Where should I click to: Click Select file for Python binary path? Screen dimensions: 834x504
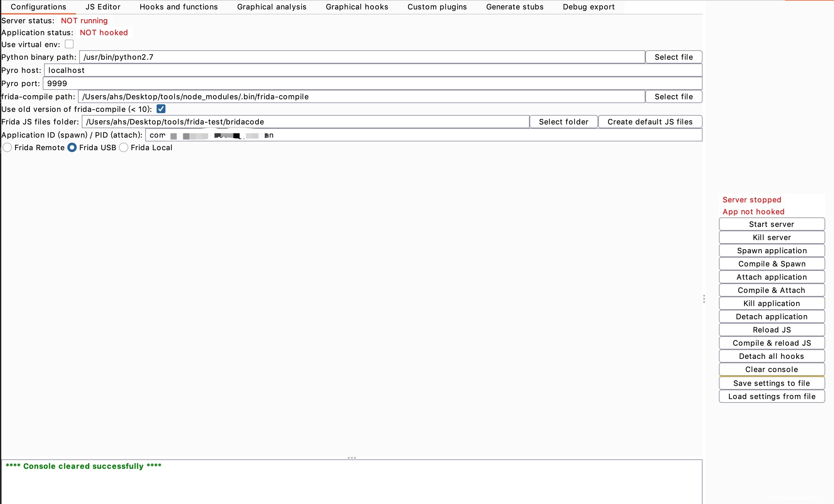coord(674,57)
